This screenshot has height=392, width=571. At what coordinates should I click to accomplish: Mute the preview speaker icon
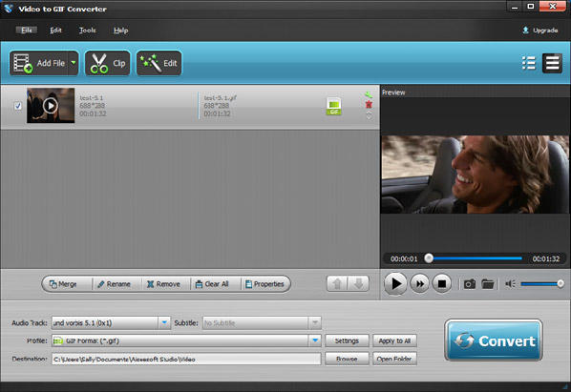(510, 283)
